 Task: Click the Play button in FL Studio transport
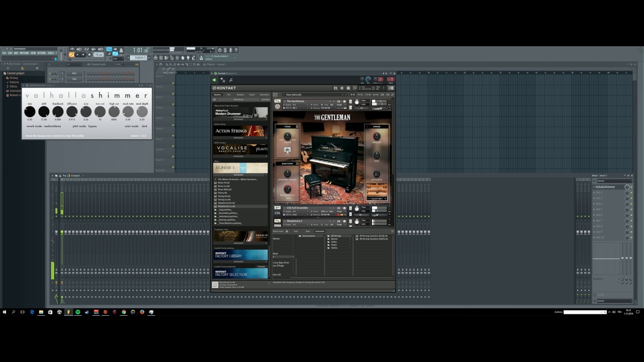point(77,54)
